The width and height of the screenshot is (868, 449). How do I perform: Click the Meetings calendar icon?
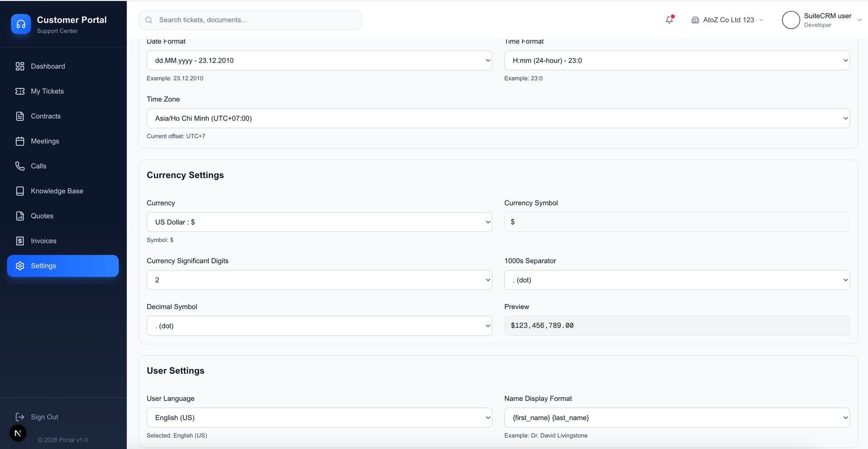[x=20, y=141]
